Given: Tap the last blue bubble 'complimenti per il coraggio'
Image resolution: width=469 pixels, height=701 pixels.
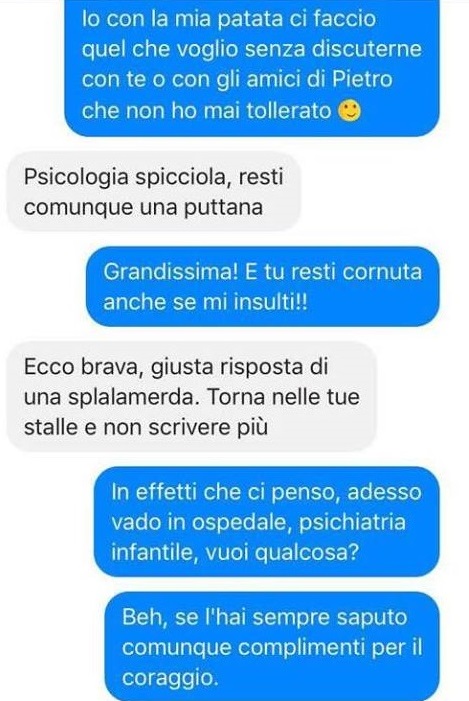Looking at the screenshot, I should (x=272, y=646).
